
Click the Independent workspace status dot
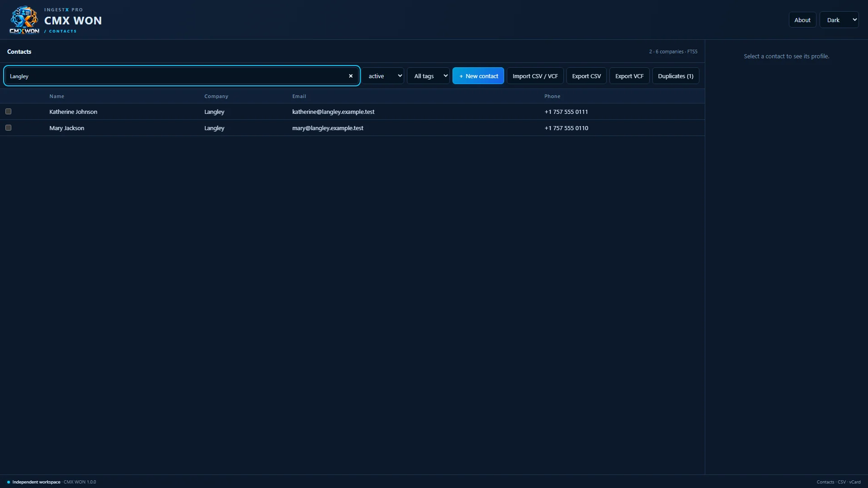point(9,482)
